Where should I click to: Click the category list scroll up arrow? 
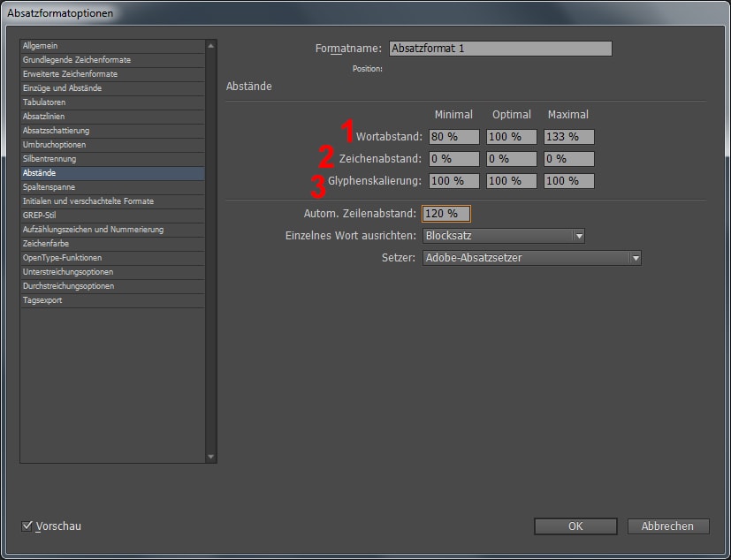pos(210,45)
